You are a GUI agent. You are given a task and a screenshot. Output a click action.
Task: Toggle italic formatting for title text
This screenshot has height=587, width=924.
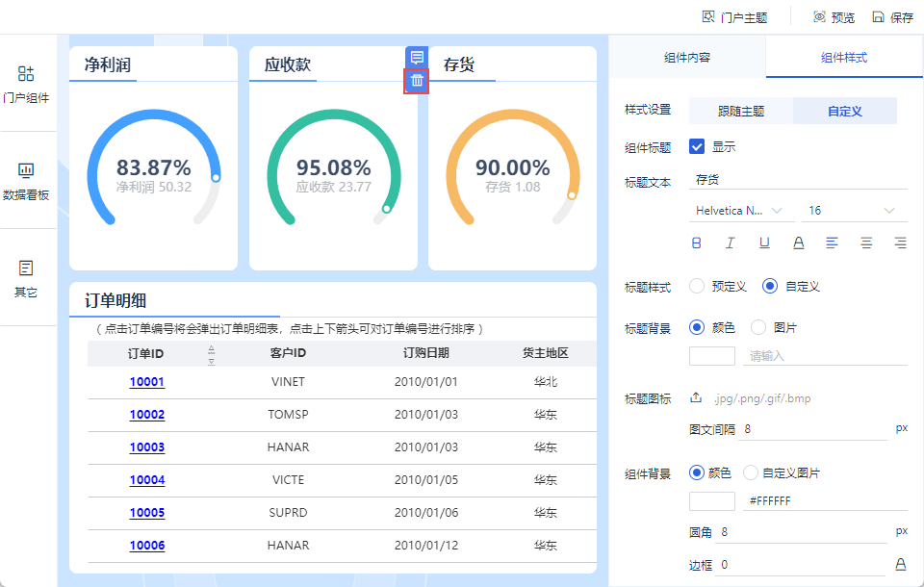tap(731, 243)
